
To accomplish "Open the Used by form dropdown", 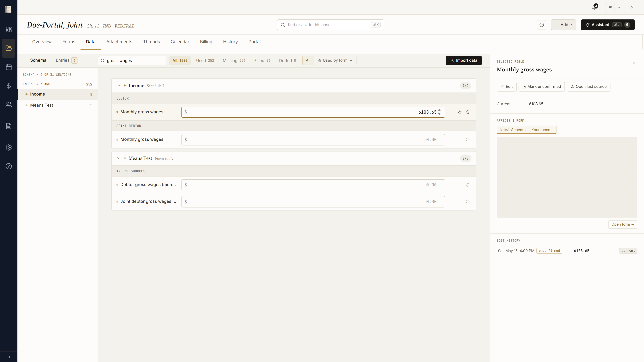I will (x=335, y=61).
